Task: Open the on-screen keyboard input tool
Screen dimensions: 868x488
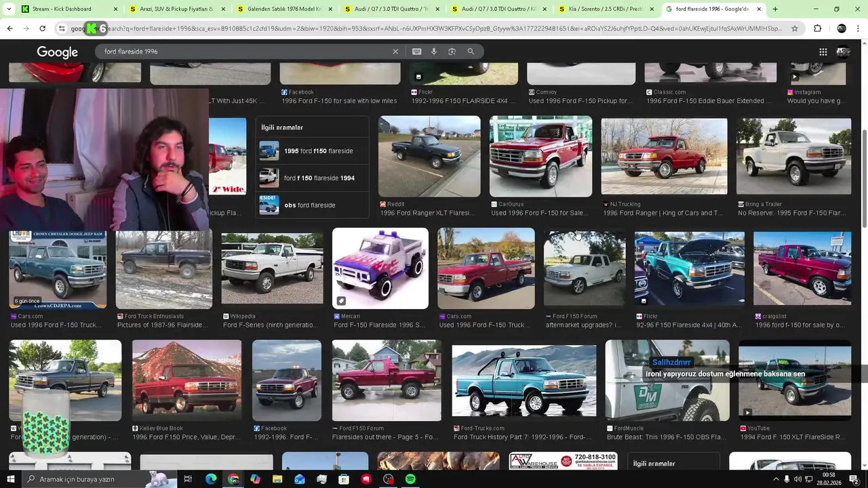Action: (x=416, y=52)
